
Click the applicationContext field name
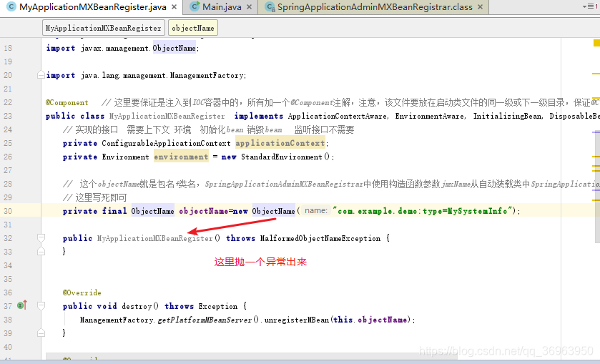coord(280,143)
